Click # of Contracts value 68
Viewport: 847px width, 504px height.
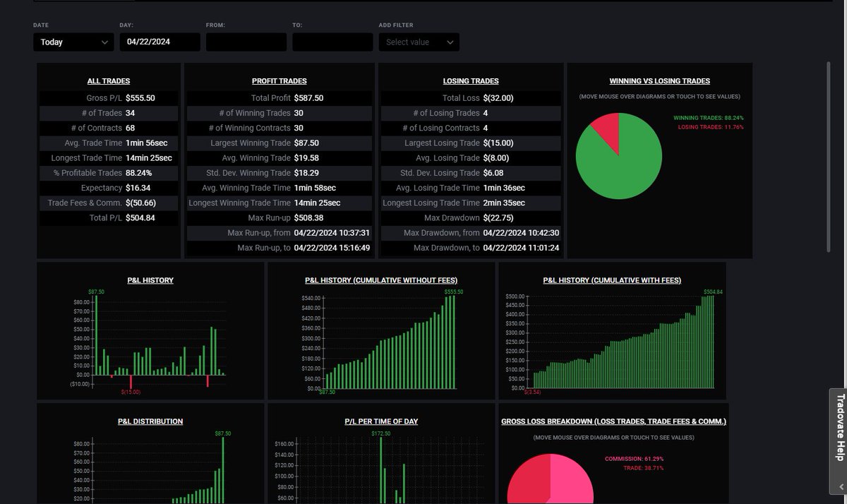point(131,128)
